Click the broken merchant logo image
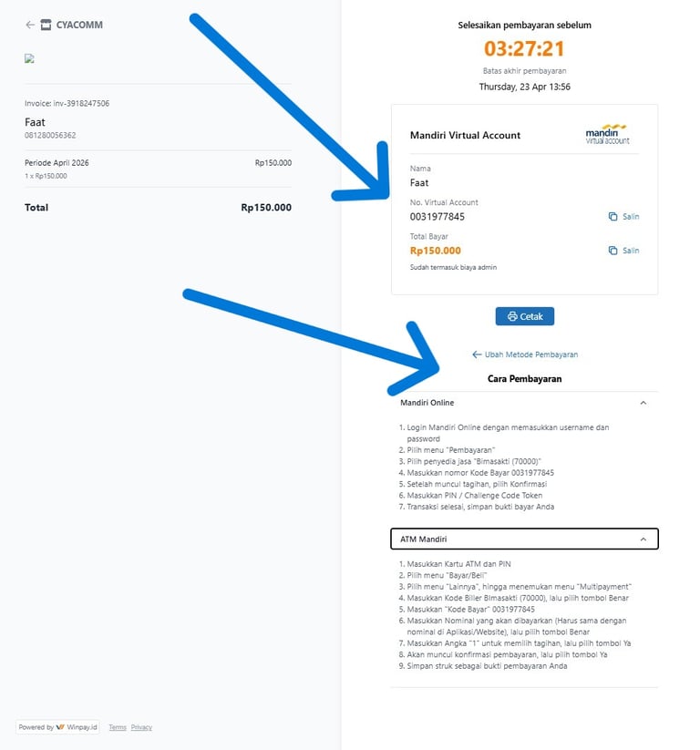 pos(29,58)
